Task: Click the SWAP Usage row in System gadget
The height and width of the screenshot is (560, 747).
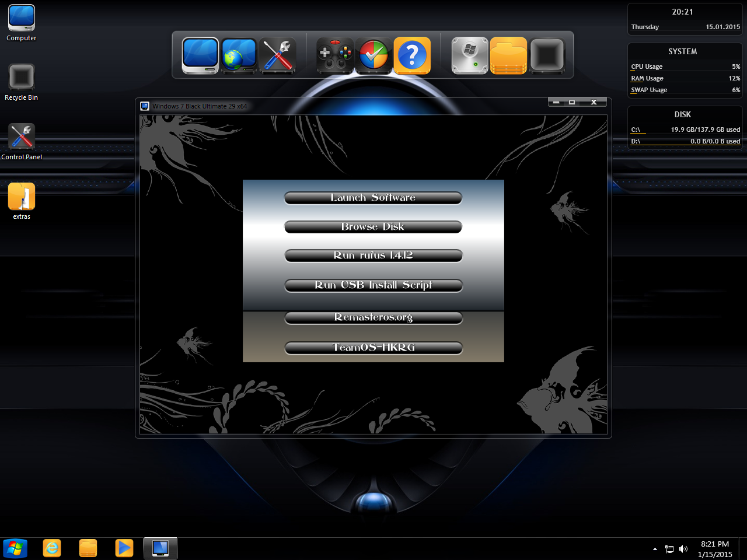Action: click(685, 90)
